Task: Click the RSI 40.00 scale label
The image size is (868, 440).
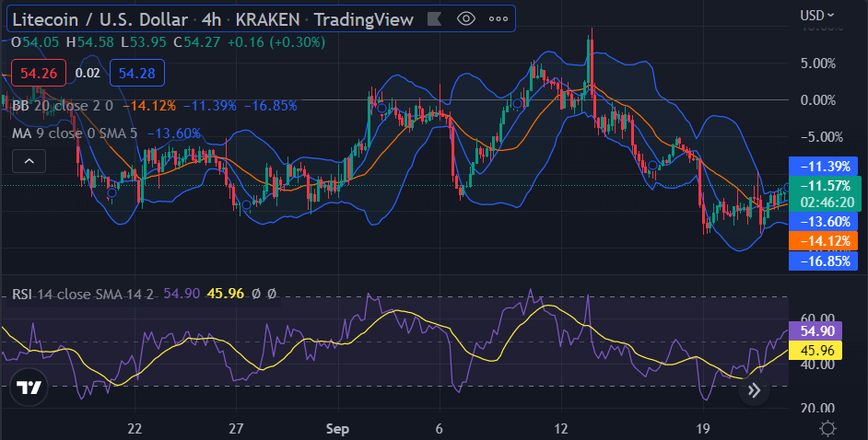Action: pos(817,365)
